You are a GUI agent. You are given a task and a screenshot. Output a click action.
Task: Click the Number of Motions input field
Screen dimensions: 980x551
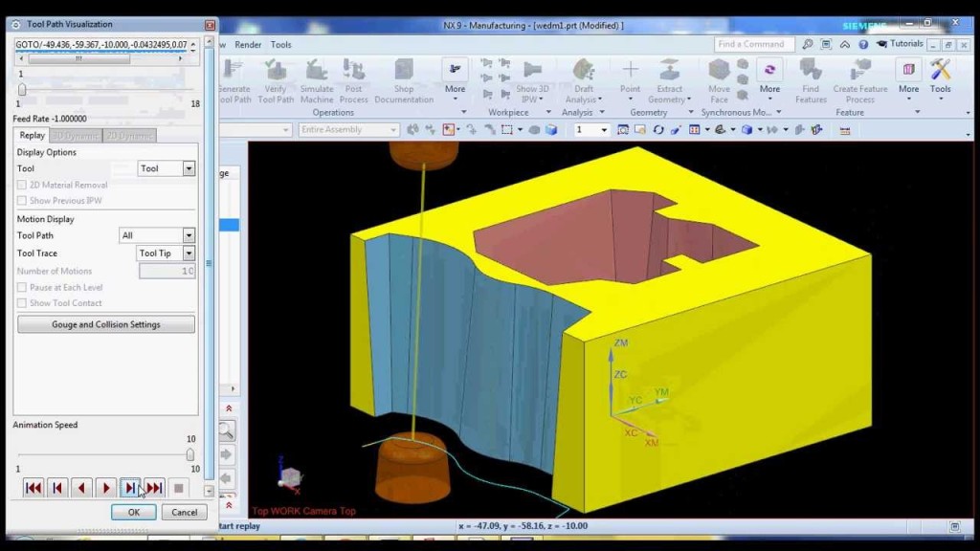point(167,271)
